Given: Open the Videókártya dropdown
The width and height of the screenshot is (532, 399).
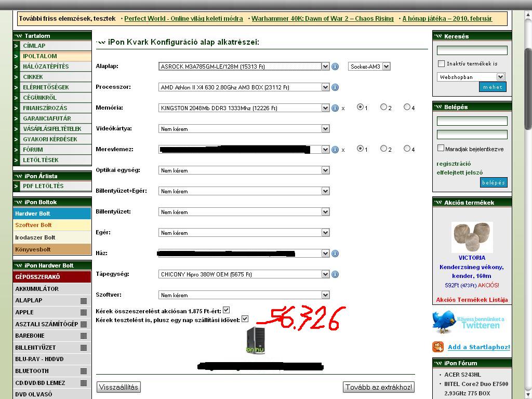Looking at the screenshot, I should click(x=244, y=129).
